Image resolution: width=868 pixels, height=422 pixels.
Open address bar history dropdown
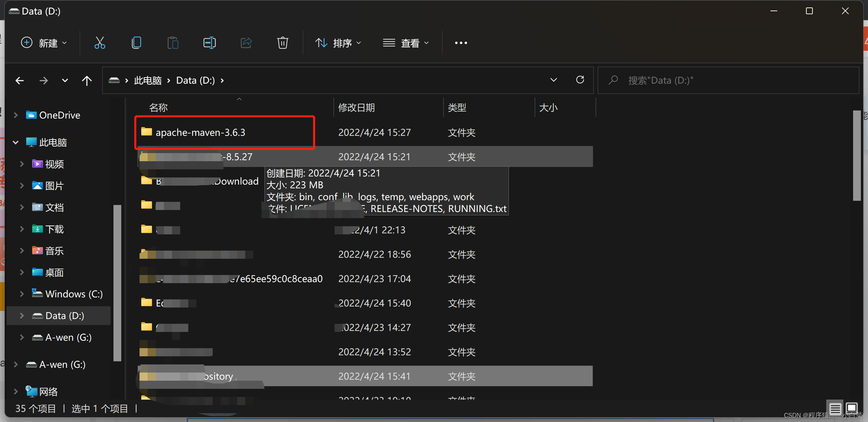click(554, 80)
